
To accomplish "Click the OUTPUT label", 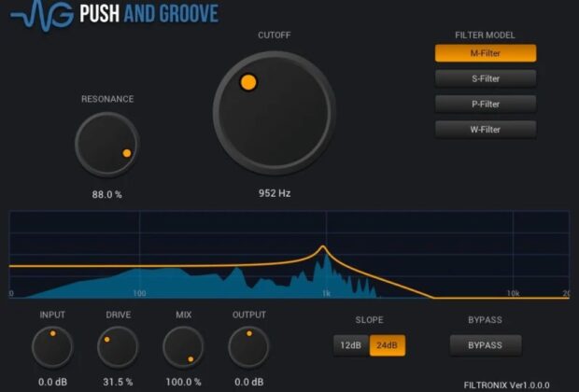I will pos(249,315).
